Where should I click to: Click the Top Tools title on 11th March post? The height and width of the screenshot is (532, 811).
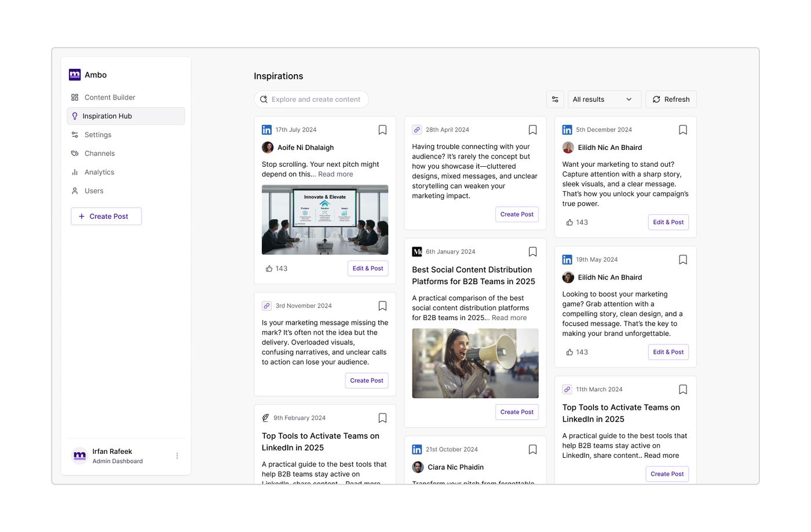coord(621,413)
